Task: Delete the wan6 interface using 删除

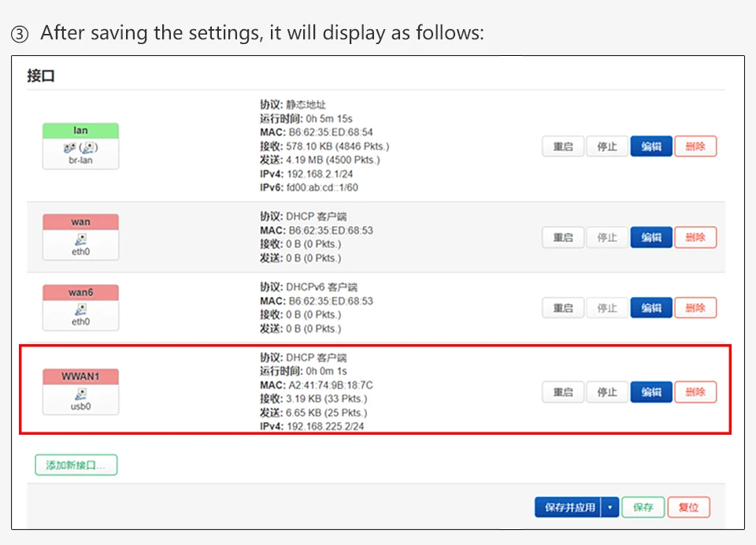Action: coord(695,308)
